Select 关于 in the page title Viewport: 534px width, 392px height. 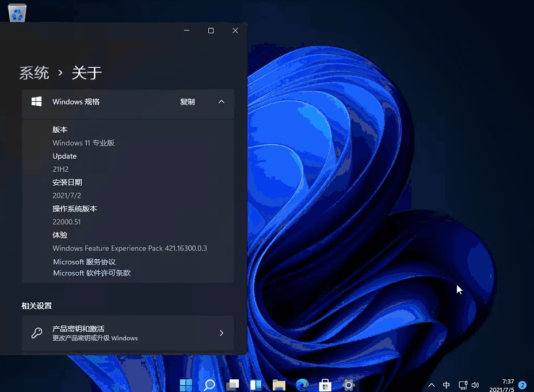pos(86,72)
